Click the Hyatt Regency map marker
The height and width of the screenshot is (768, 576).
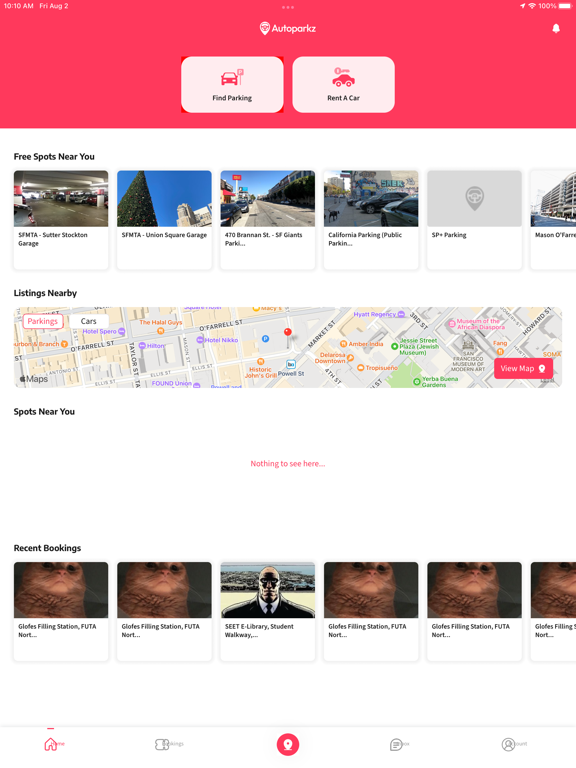(x=402, y=314)
